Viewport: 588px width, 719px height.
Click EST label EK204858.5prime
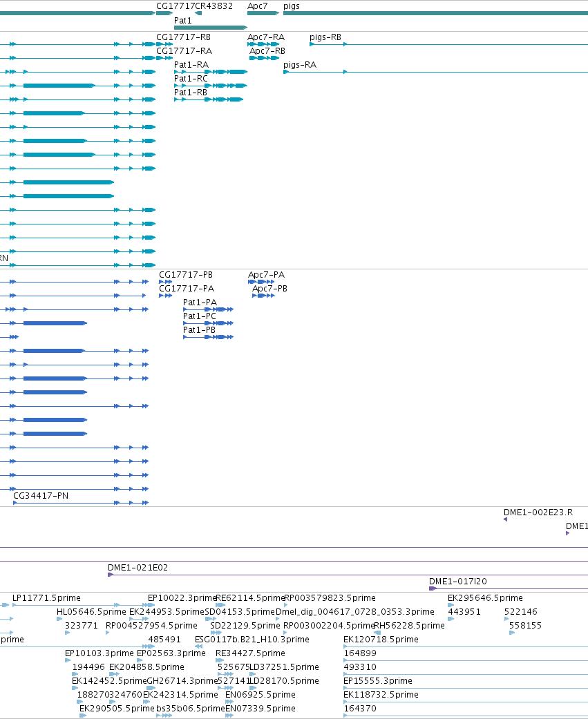click(x=146, y=667)
